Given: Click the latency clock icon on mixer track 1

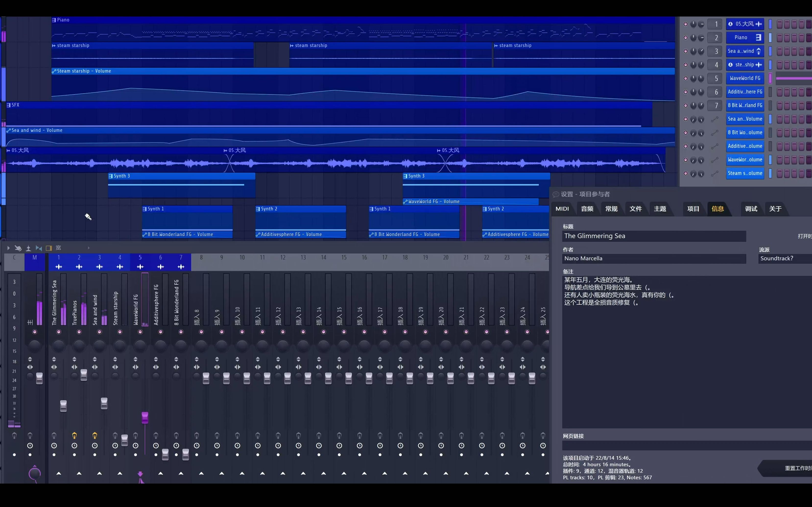Looking at the screenshot, I should pyautogui.click(x=54, y=446).
